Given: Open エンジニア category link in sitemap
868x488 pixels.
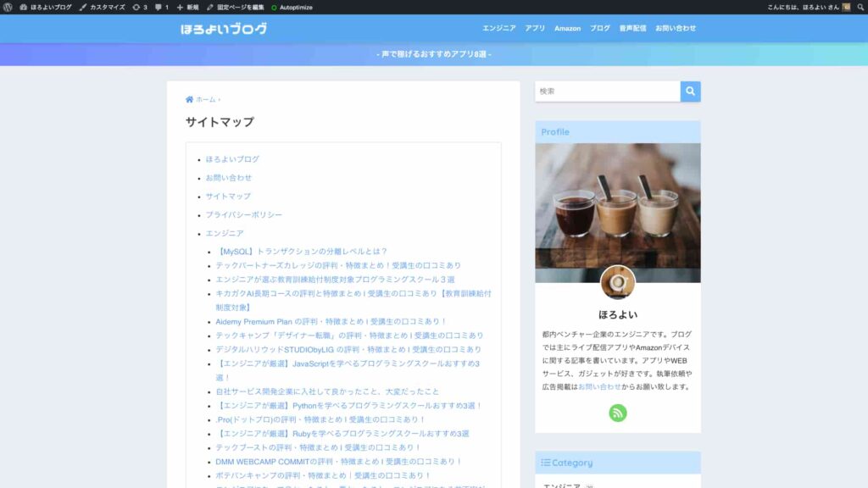Looking at the screenshot, I should pos(224,234).
